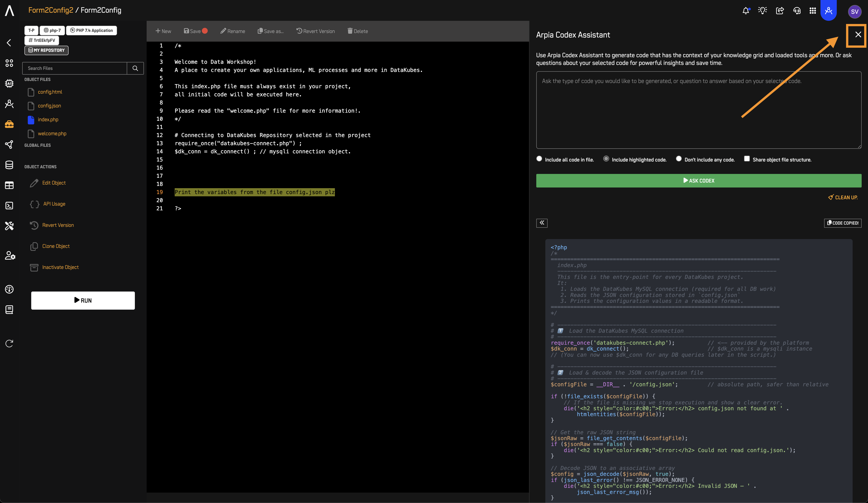Click the lightbulb ideas icon
The height and width of the screenshot is (503, 868).
pyautogui.click(x=763, y=11)
